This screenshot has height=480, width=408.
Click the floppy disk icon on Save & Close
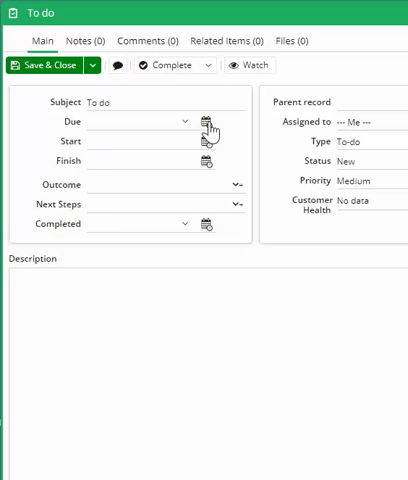tap(15, 65)
